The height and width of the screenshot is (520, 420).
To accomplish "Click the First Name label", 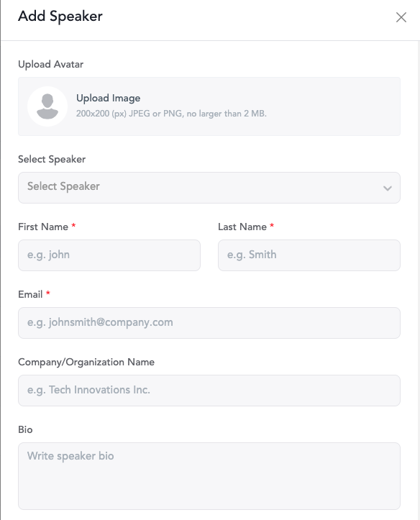I will 43,227.
